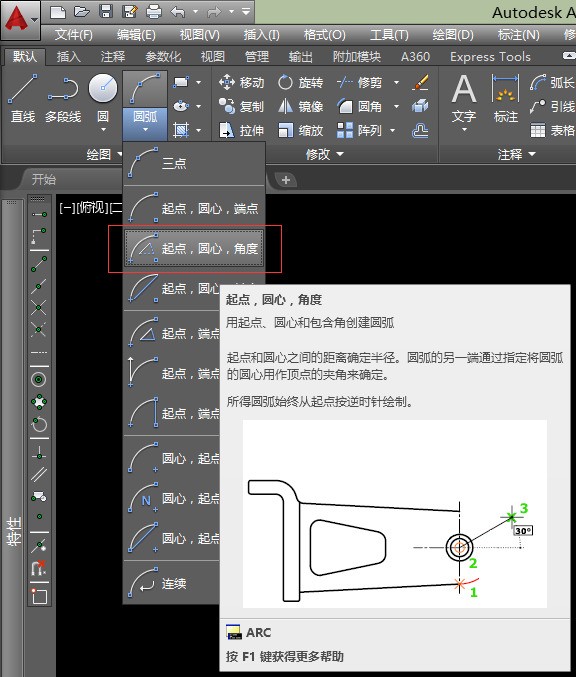Click the Save icon in quick access
This screenshot has width=576, height=677.
tap(106, 12)
